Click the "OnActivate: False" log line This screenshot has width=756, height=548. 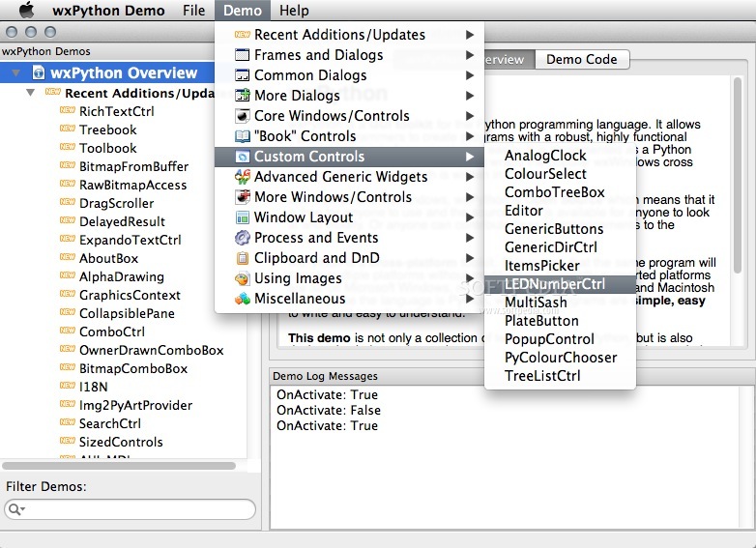[329, 410]
